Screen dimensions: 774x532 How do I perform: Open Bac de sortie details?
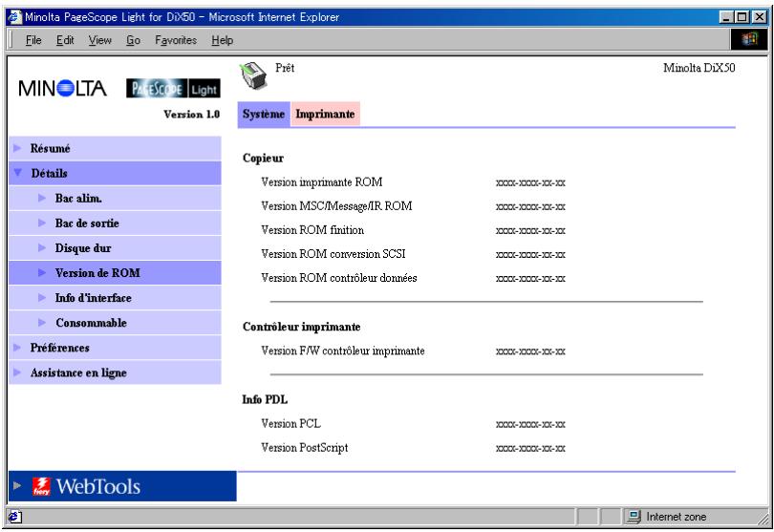point(115,223)
